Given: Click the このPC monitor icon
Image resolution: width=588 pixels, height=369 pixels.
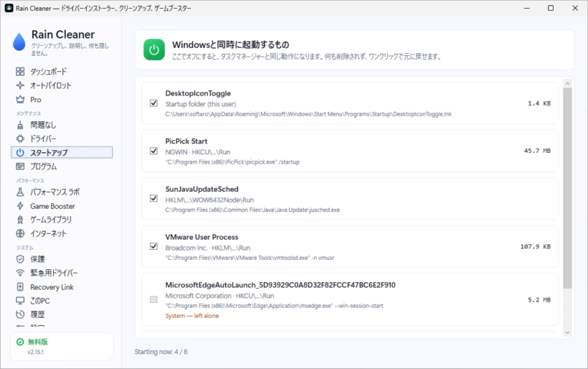Looking at the screenshot, I should (20, 301).
